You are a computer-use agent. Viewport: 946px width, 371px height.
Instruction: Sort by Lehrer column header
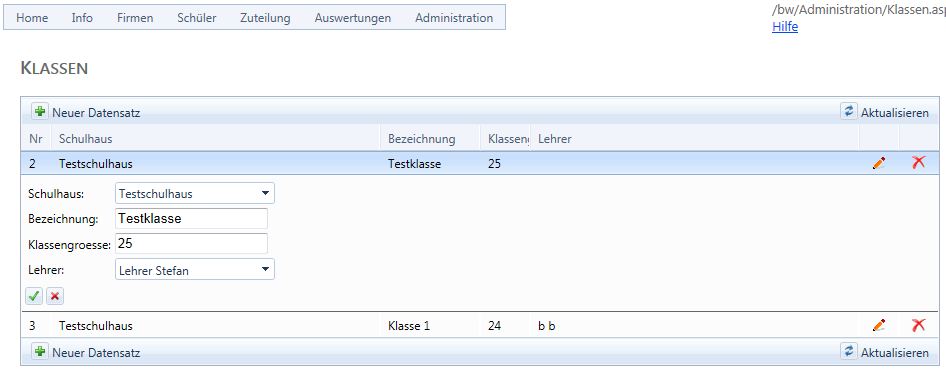[554, 139]
